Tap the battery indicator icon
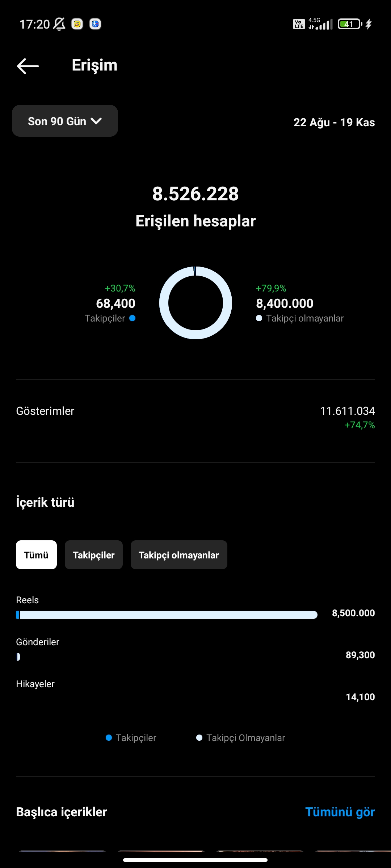The width and height of the screenshot is (391, 868). coord(350,24)
